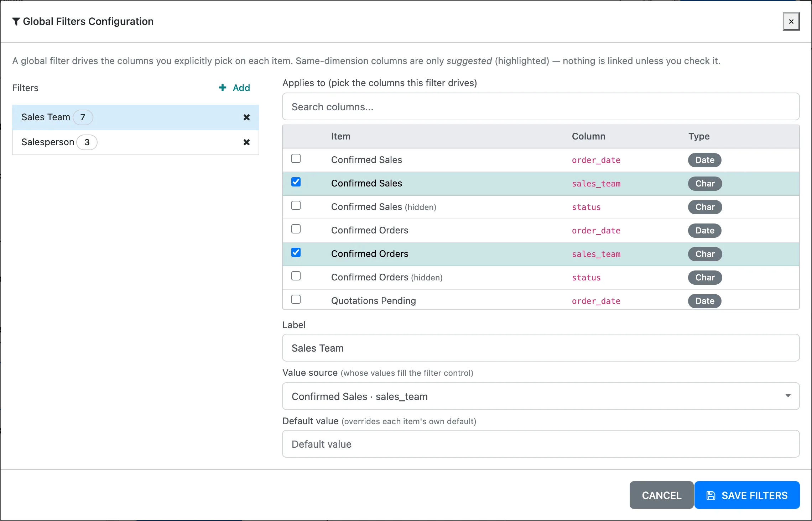
Task: Click the sales_team text in Confirmed Orders row
Action: click(x=596, y=254)
